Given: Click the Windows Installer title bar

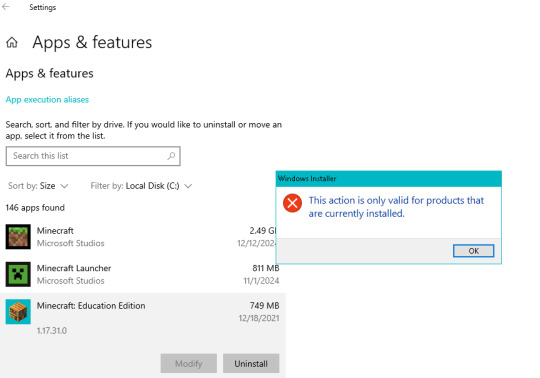Looking at the screenshot, I should pyautogui.click(x=388, y=179).
